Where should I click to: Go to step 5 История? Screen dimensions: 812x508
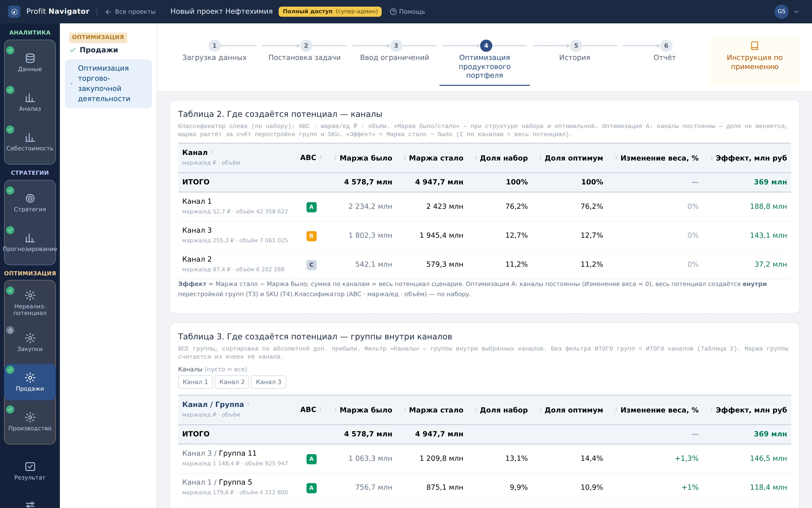click(575, 51)
